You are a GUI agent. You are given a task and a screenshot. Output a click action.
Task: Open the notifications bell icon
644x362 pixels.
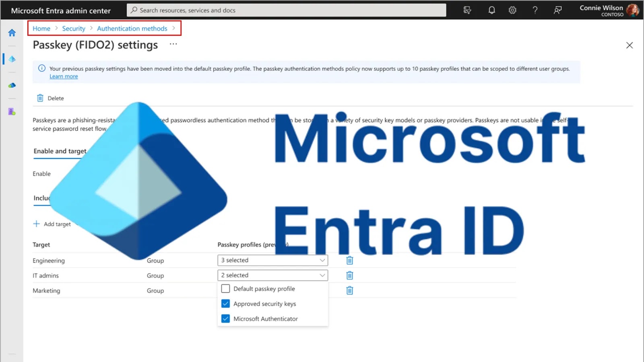coord(491,10)
